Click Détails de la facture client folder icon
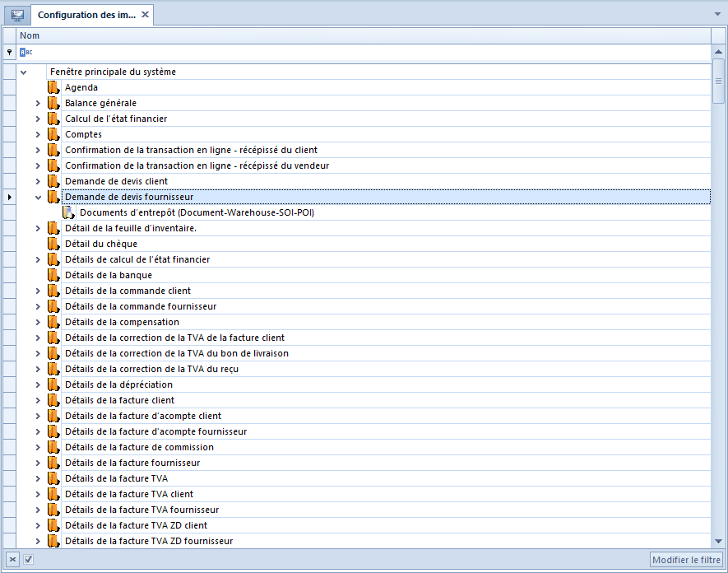Screen dimensions: 728x573 pos(53,401)
